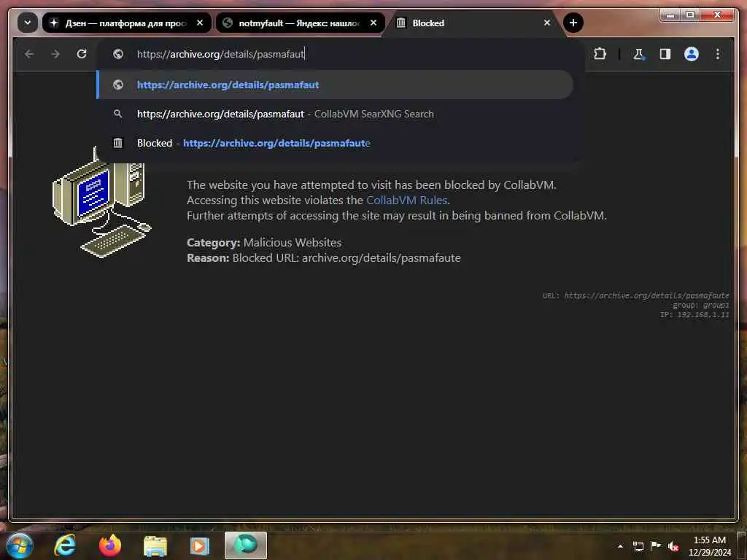The width and height of the screenshot is (747, 560).
Task: Reload the current page
Action: (x=82, y=54)
